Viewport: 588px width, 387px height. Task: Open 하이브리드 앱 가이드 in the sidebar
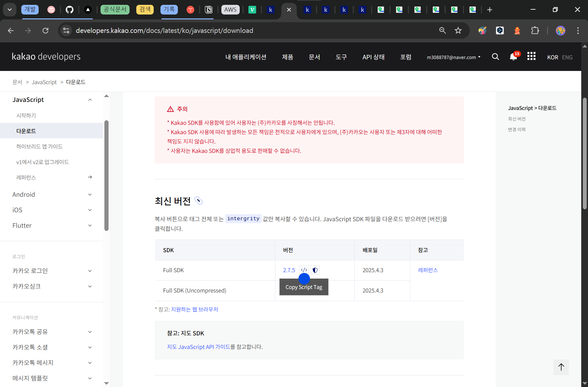(x=39, y=146)
